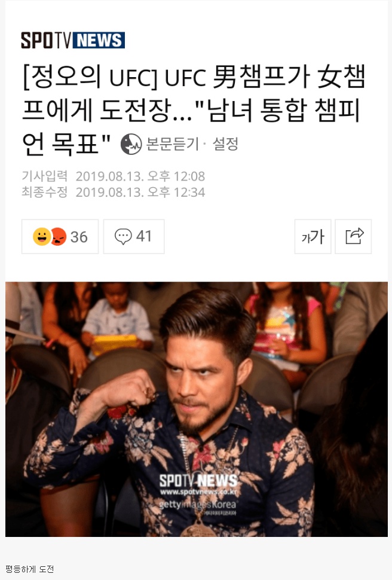Click the 본문듣기 listen-to-article link

point(172,144)
